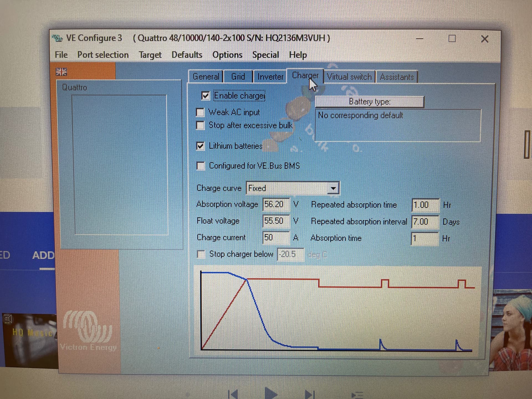Click the next track icon

click(310, 394)
